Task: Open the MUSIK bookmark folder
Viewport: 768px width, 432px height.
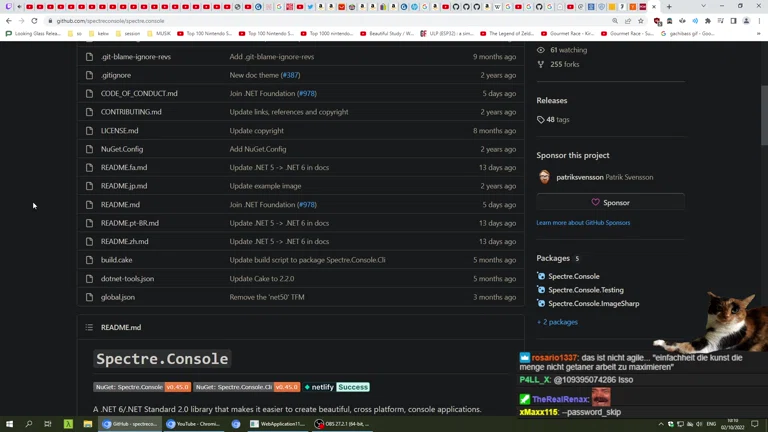Action: (159, 33)
